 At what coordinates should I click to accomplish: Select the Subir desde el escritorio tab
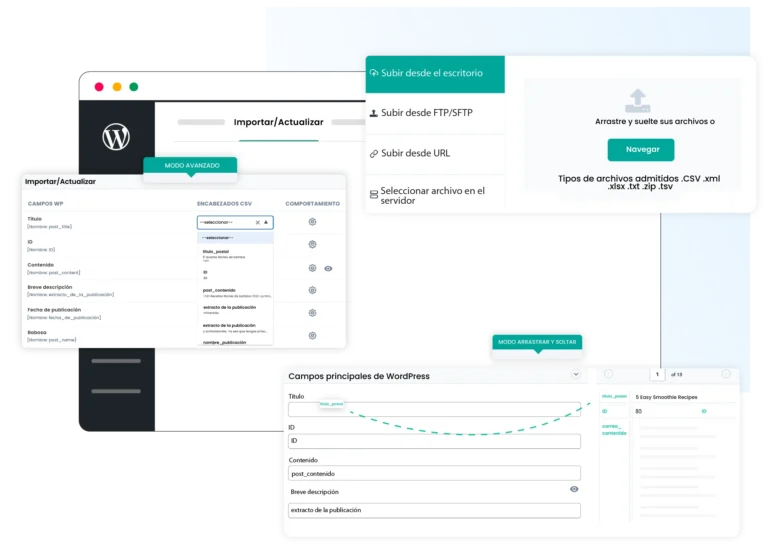pos(435,74)
